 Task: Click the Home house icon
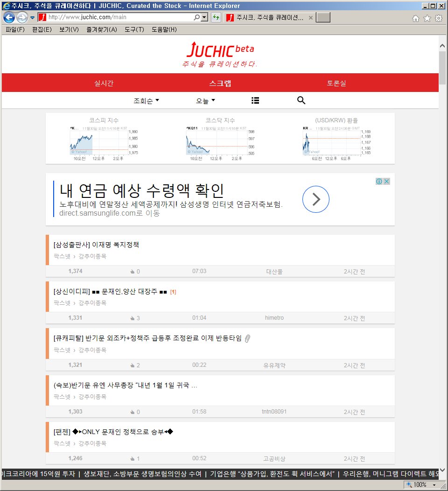tap(415, 19)
